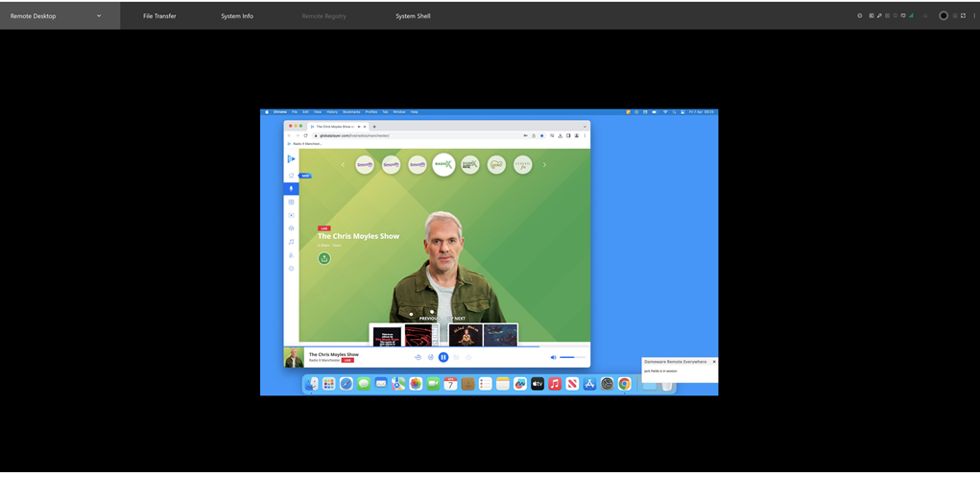
Task: Select The Chris Moyles Show Chrome tab
Action: pyautogui.click(x=336, y=127)
